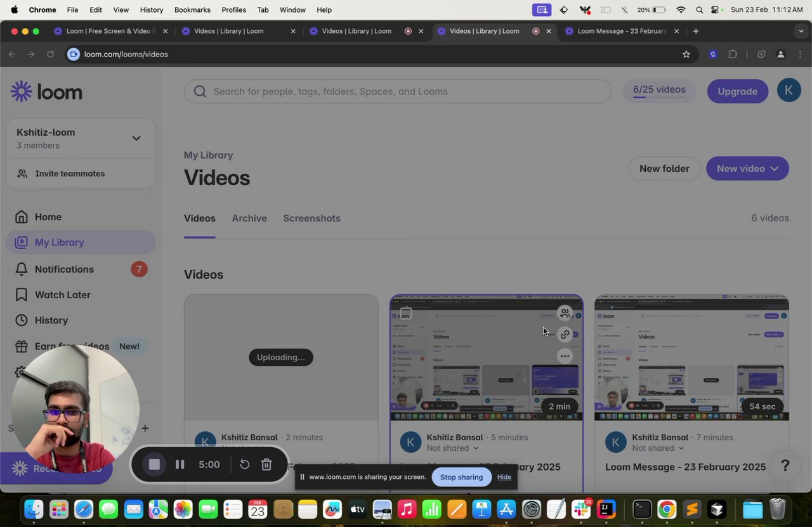Click the share people icon on the 2 min video
Screen dimensions: 812x527
click(565, 313)
